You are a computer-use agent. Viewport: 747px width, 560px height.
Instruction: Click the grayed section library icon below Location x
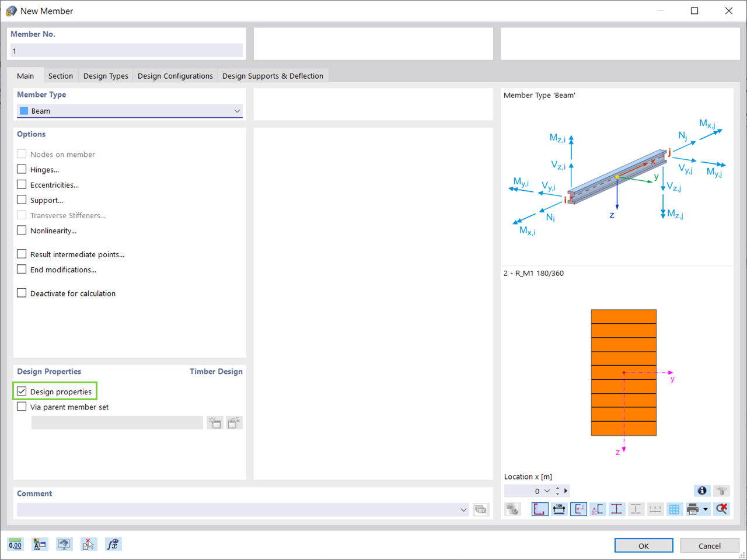(513, 509)
